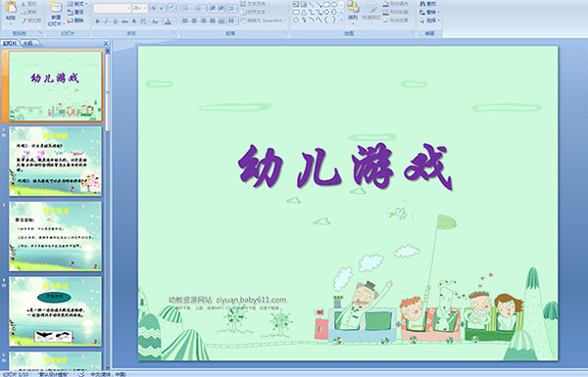Click the Arrange icon in drawing group
Image resolution: width=588 pixels, height=377 pixels.
353,11
